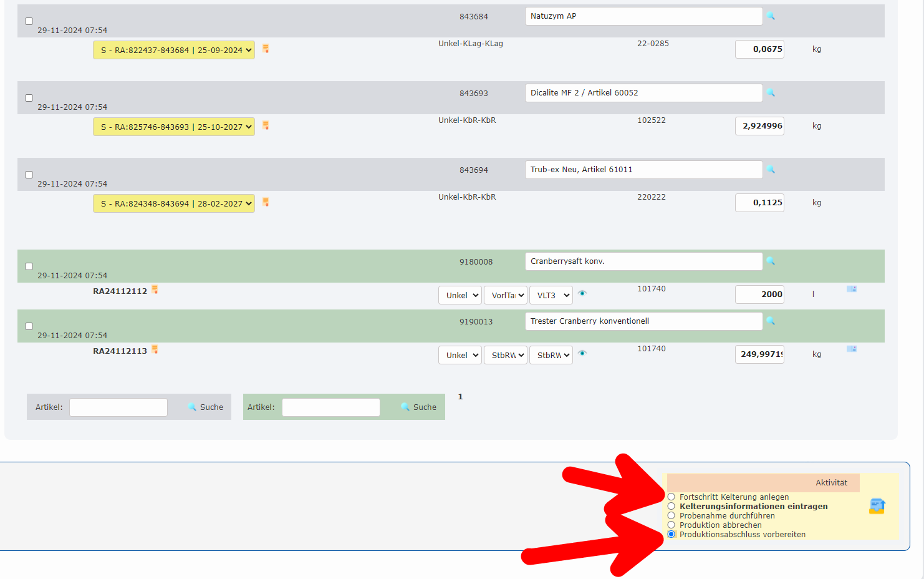
Task: Toggle the eye icon next to VLT3
Action: coord(582,293)
